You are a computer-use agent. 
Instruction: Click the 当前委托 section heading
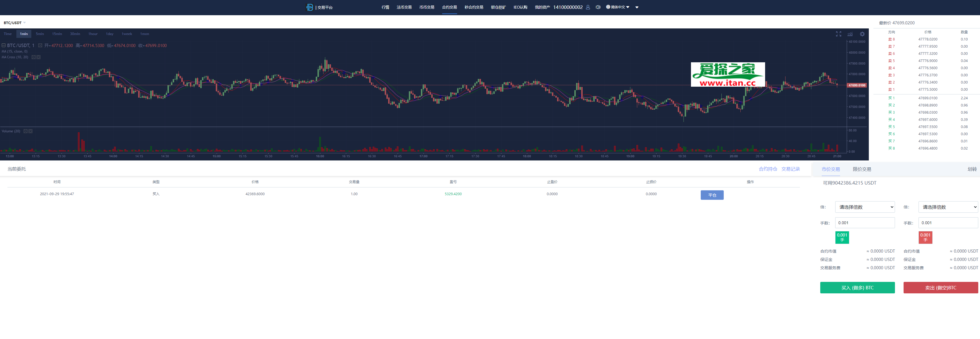pyautogui.click(x=17, y=169)
